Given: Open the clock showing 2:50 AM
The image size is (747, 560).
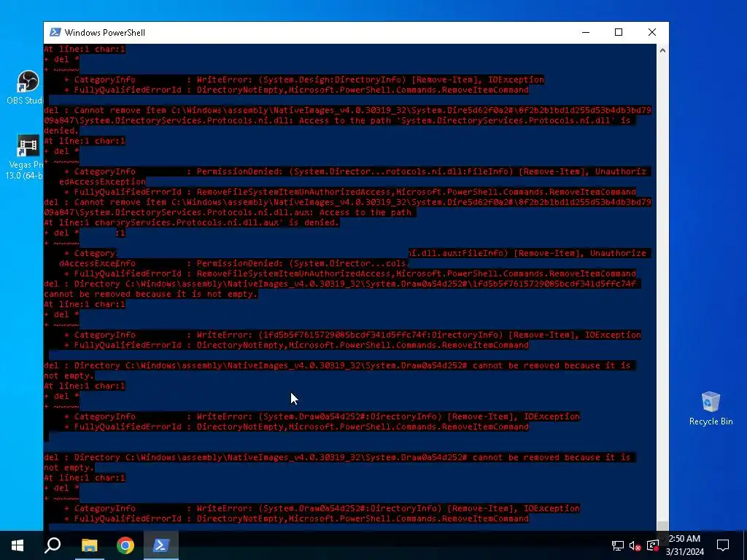Looking at the screenshot, I should 684,545.
